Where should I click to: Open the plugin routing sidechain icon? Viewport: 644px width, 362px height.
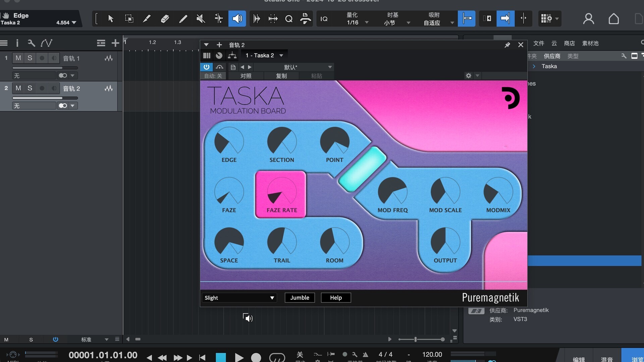pyautogui.click(x=232, y=55)
